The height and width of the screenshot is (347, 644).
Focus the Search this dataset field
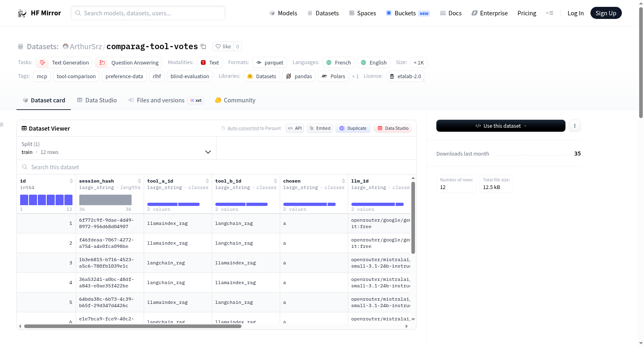(x=217, y=167)
